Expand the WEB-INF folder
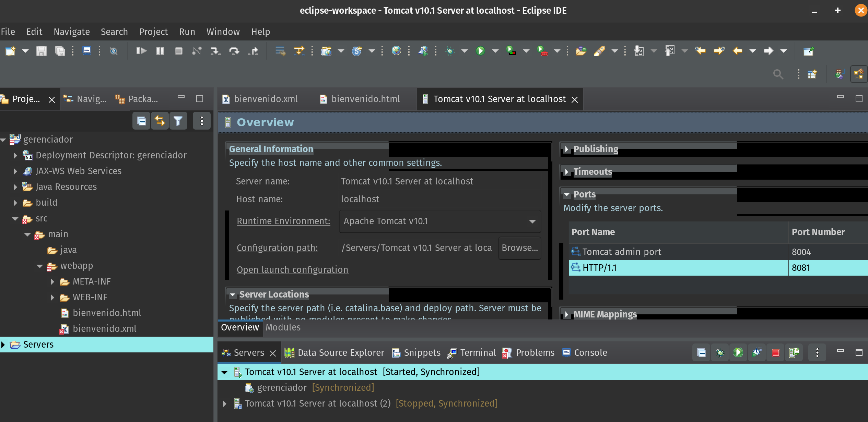 52,298
